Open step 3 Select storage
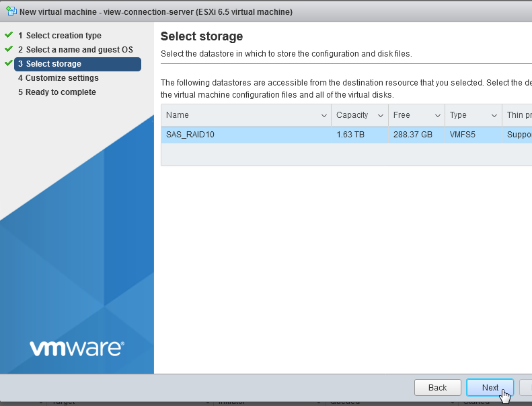 pyautogui.click(x=78, y=64)
